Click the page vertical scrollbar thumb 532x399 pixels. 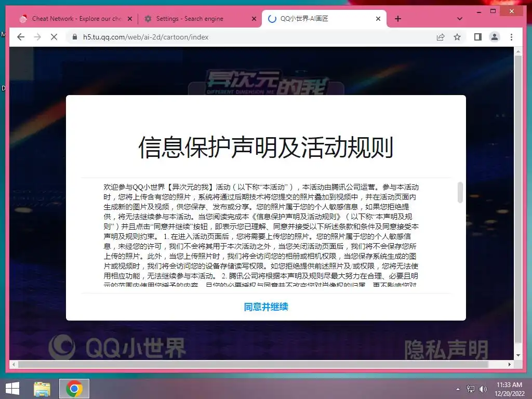[x=518, y=199]
